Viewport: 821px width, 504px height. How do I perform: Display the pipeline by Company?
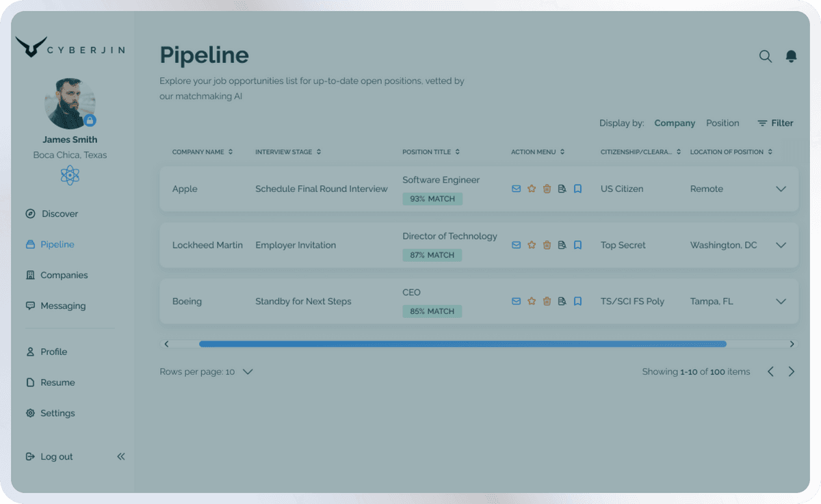675,123
